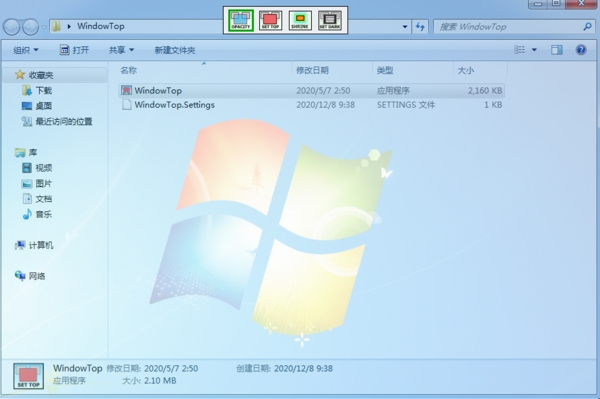The width and height of the screenshot is (600, 399).
Task: Open recent locations dropdown beside nav arrows
Action: click(x=44, y=27)
